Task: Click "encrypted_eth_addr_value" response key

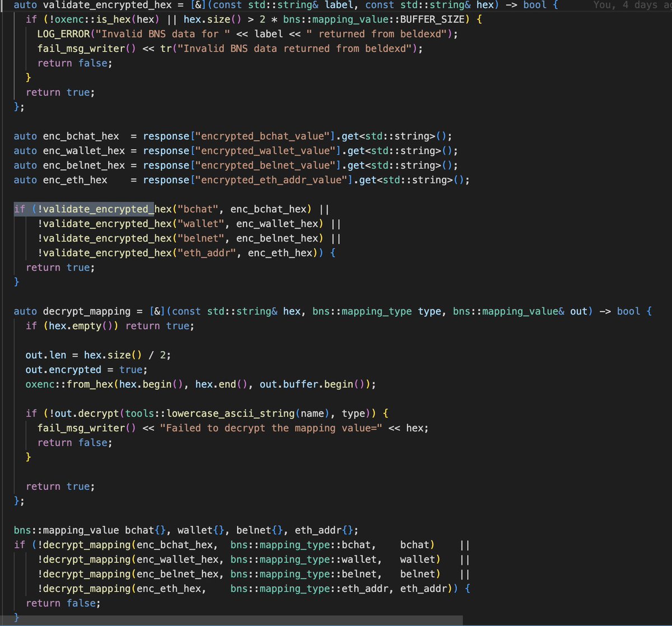Action: (x=276, y=180)
